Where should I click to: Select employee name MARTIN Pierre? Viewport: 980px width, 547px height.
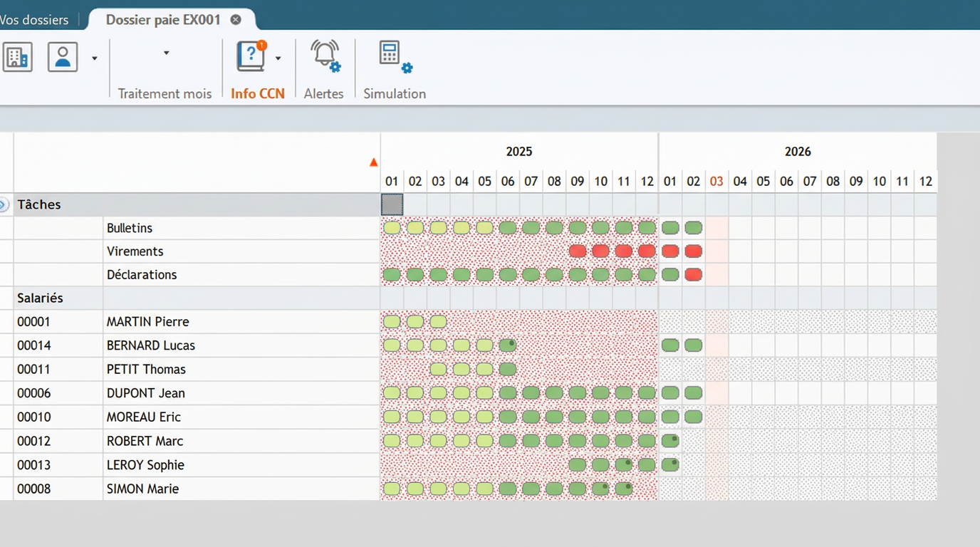click(x=148, y=322)
